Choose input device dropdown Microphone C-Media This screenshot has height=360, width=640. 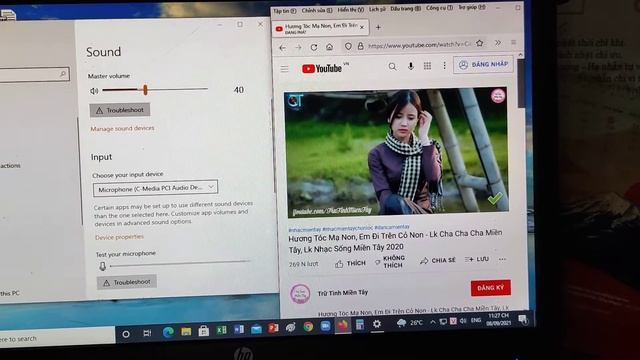click(155, 188)
